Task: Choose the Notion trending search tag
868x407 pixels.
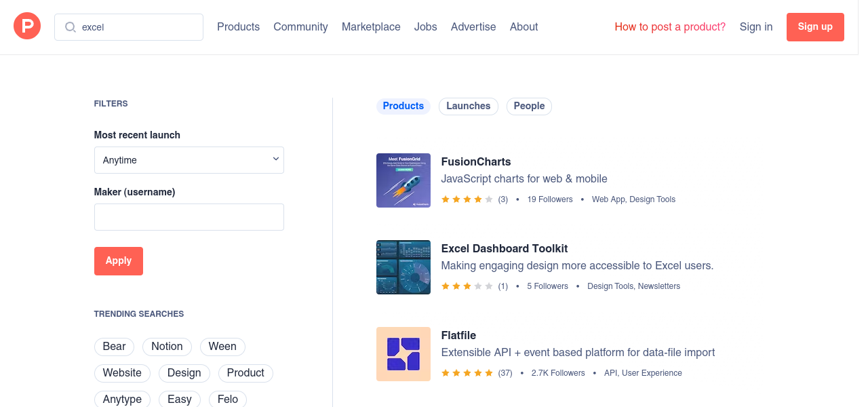Action: 167,347
